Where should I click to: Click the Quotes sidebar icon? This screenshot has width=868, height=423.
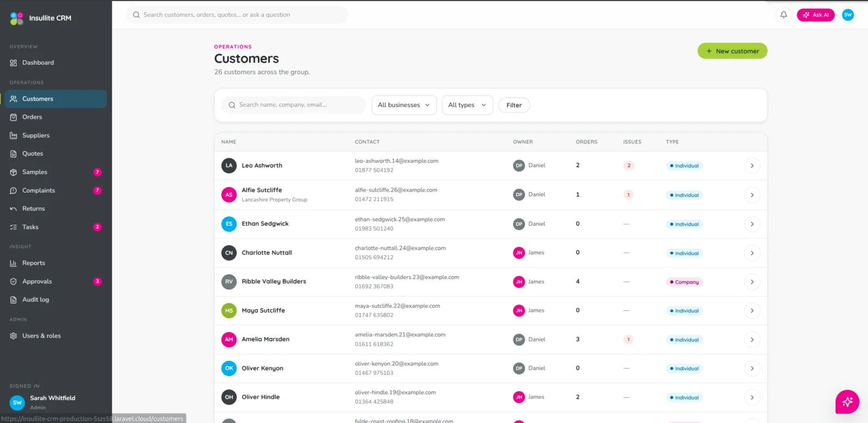[14, 154]
